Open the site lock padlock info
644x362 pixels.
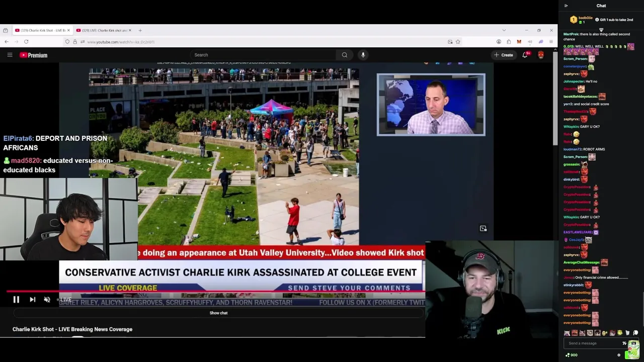point(75,42)
